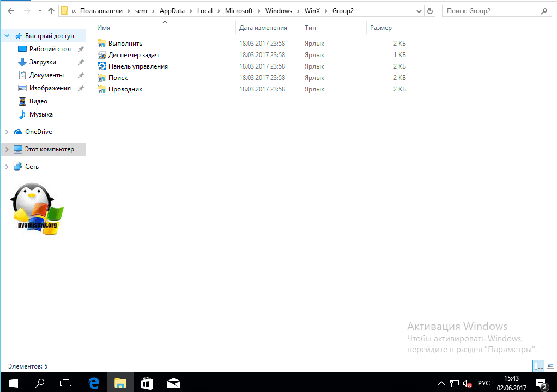Go to Загрузки in quick access
Image resolution: width=557 pixels, height=392 pixels.
pos(43,62)
